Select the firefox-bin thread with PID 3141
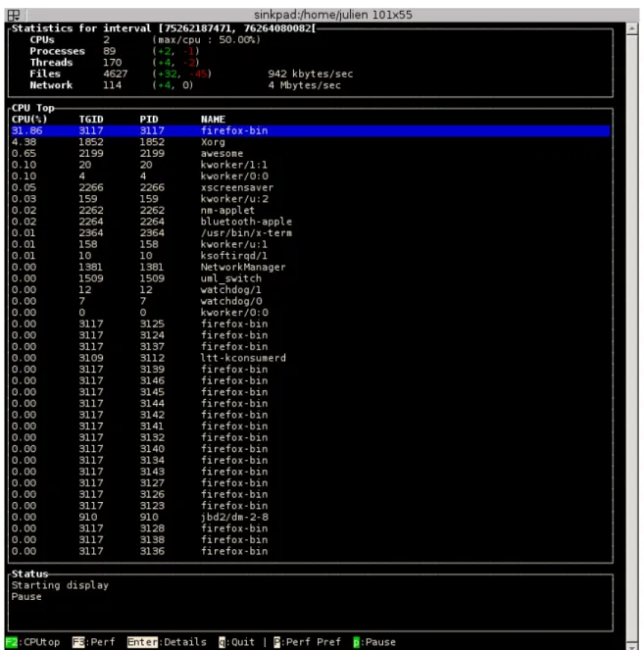644x650 pixels. pyautogui.click(x=311, y=426)
